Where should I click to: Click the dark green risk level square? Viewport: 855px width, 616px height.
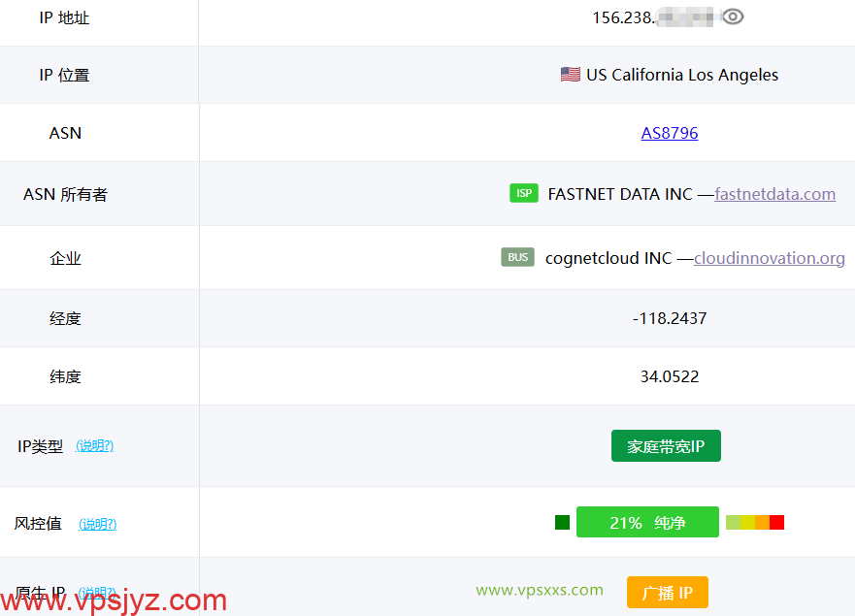point(562,522)
